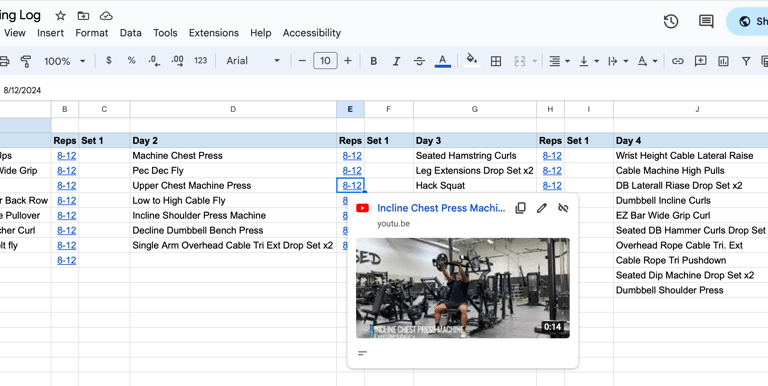768x386 pixels.
Task: Edit link pencil icon in preview card
Action: (x=542, y=208)
